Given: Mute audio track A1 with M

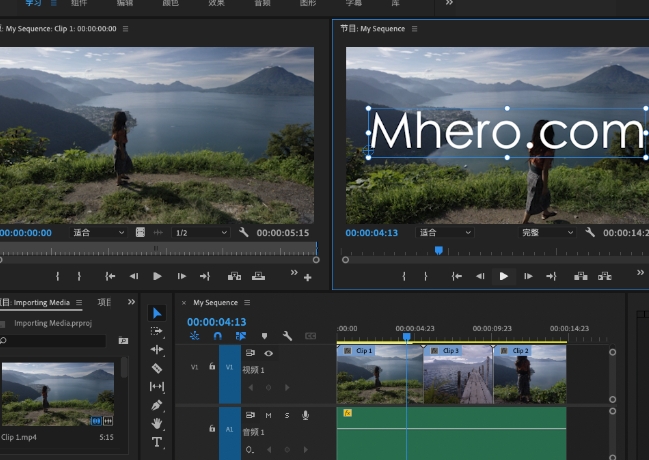Looking at the screenshot, I should [x=268, y=415].
